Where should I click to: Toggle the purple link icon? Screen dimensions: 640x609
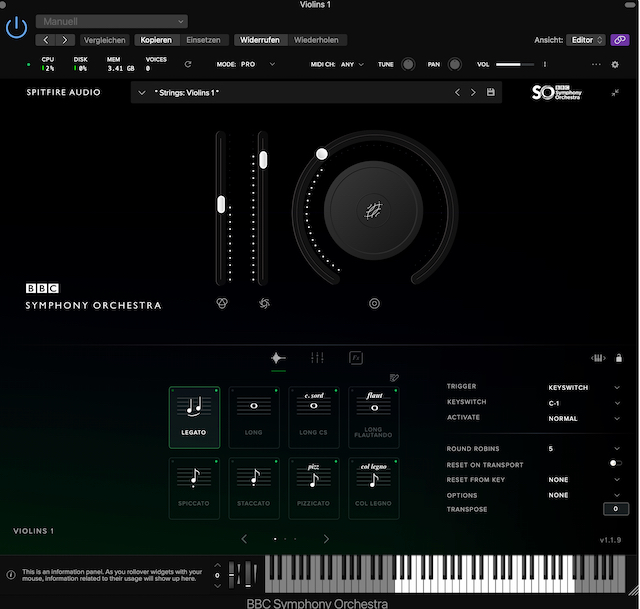tap(620, 40)
